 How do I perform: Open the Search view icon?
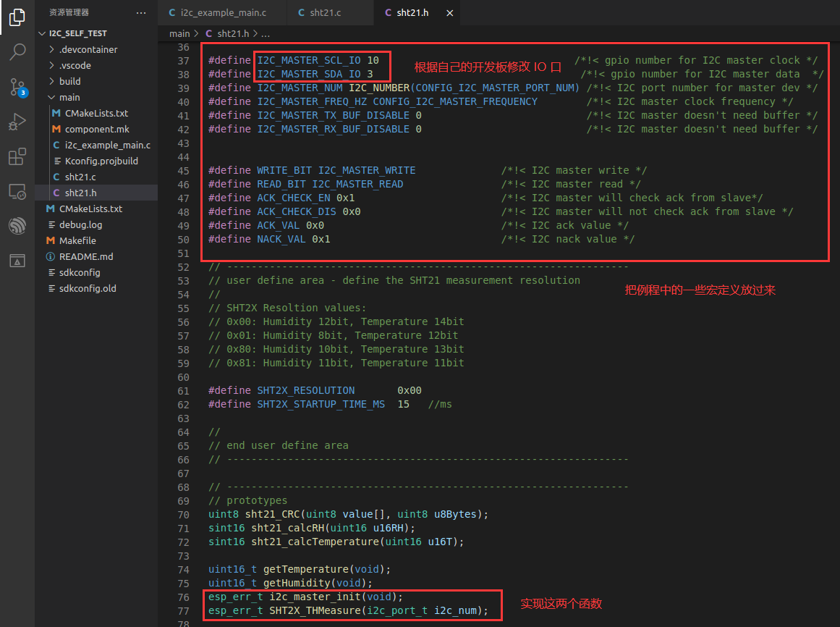point(17,52)
